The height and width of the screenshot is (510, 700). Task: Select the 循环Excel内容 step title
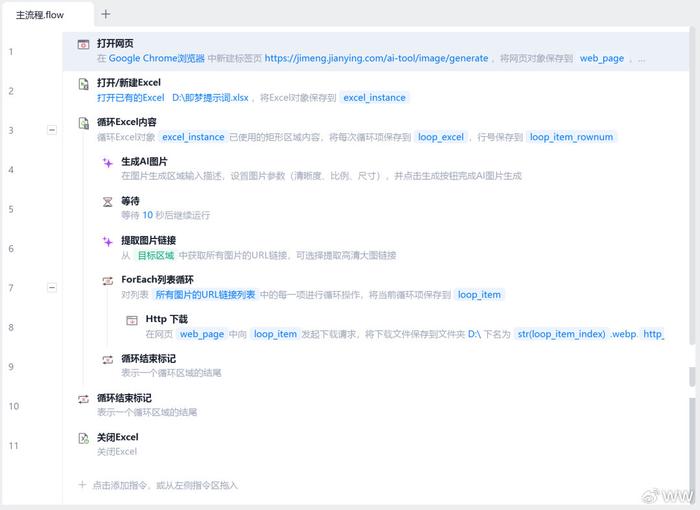tap(127, 122)
